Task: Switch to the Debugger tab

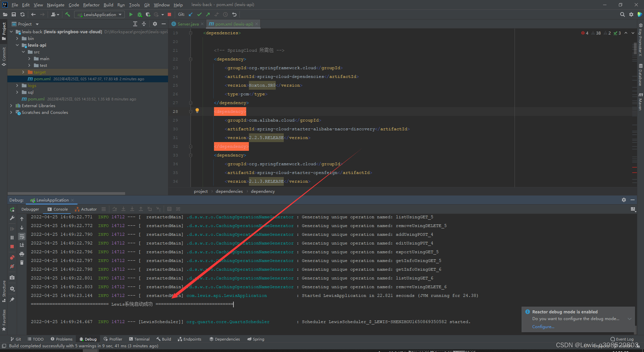Action: click(30, 209)
